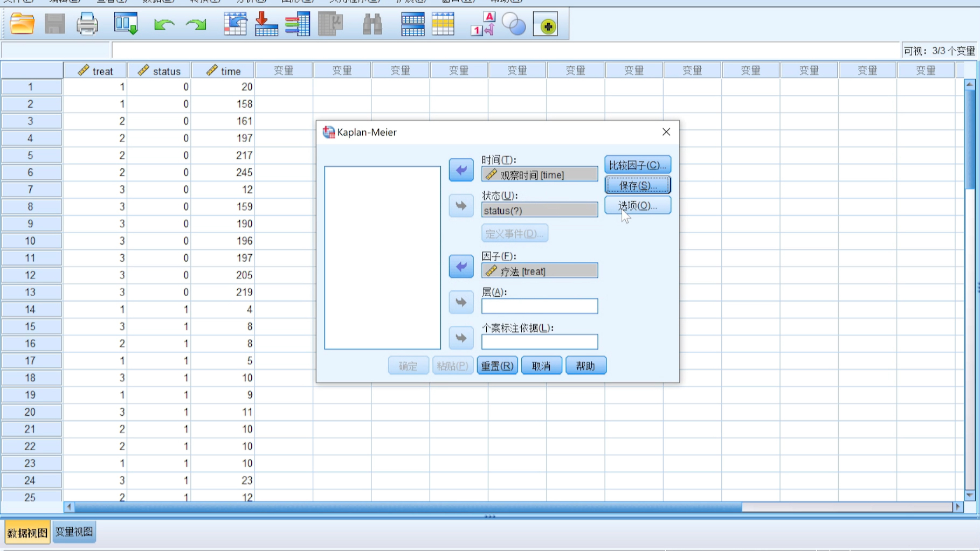Click the vertical scrollbar up arrow
Screen dimensions: 980x551
tap(970, 85)
